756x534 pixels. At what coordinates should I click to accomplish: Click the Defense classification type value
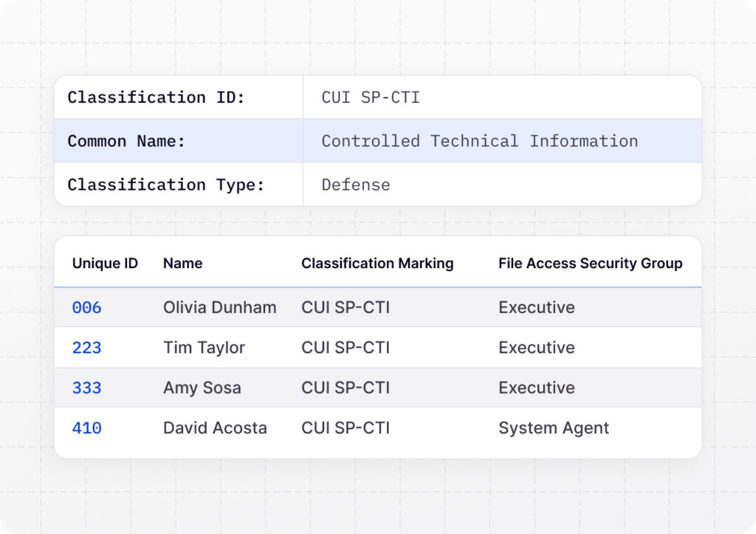coord(356,185)
